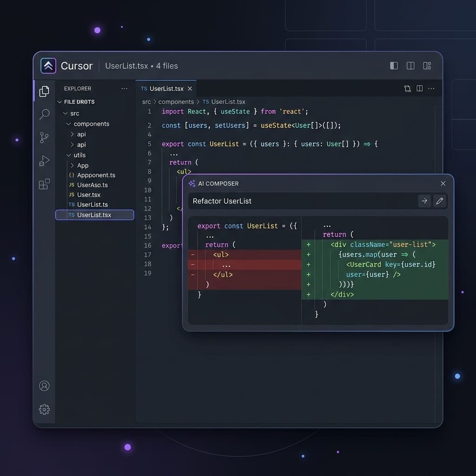Click the compare changes icon in editor toolbar
This screenshot has width=476, height=476.
tap(407, 89)
